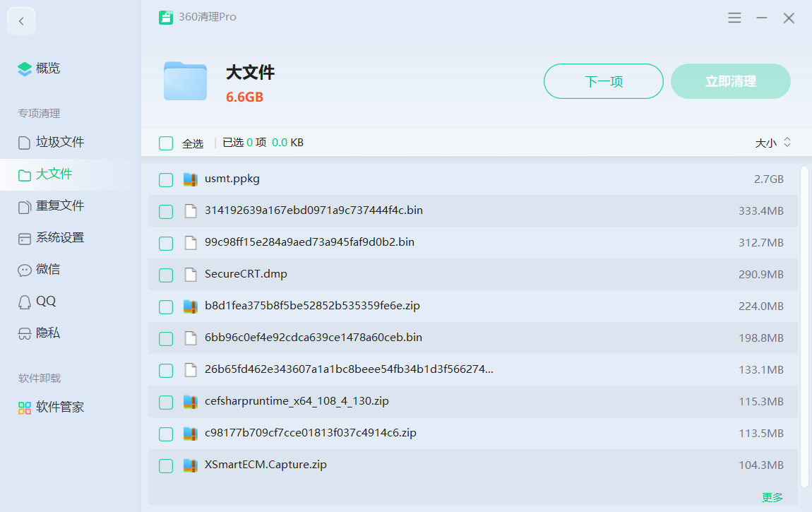The height and width of the screenshot is (512, 812).
Task: Click the archive icon of usmt.ppkg
Action: (x=190, y=179)
